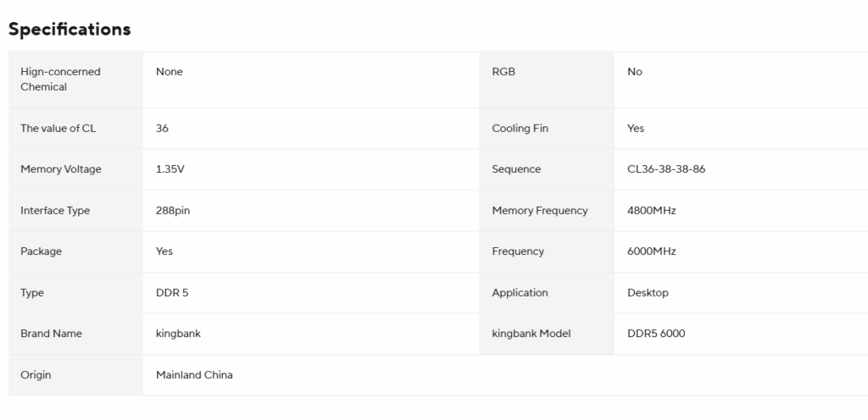868x420 pixels.
Task: Select the CL value 36 cell
Action: pos(163,129)
